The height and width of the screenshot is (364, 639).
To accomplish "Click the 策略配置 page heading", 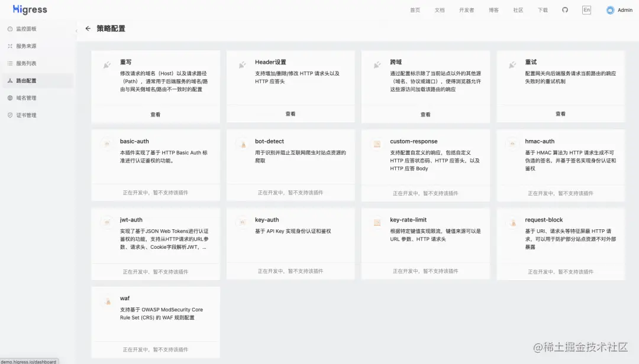I will coord(111,28).
